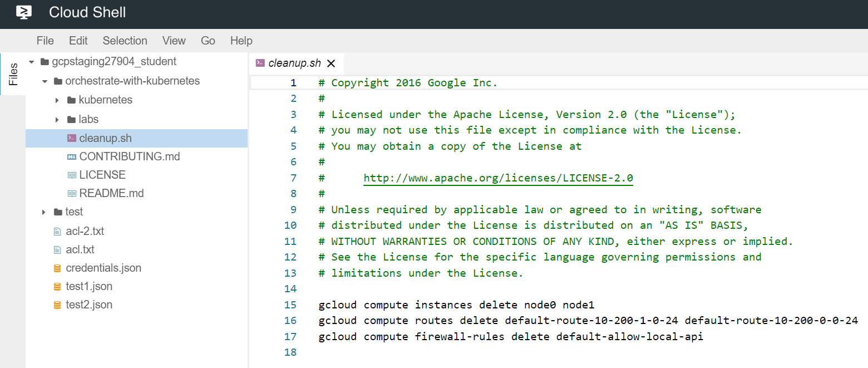Click the kubernetes folder icon

click(71, 101)
